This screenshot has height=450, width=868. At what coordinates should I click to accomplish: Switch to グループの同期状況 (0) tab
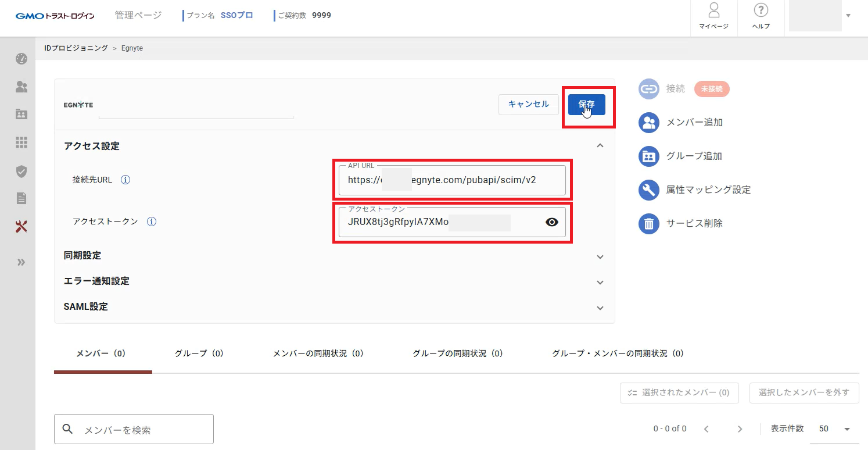458,353
